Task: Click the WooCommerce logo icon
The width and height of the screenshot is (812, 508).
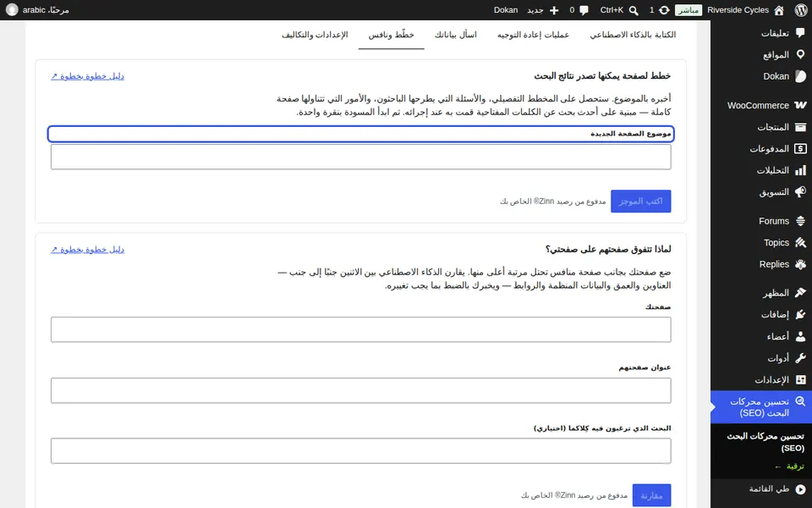Action: (800, 105)
